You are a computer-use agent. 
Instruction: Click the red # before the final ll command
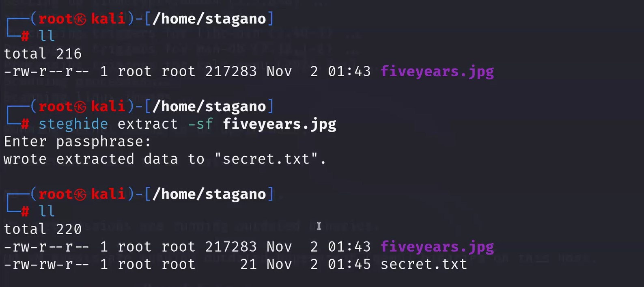25,211
